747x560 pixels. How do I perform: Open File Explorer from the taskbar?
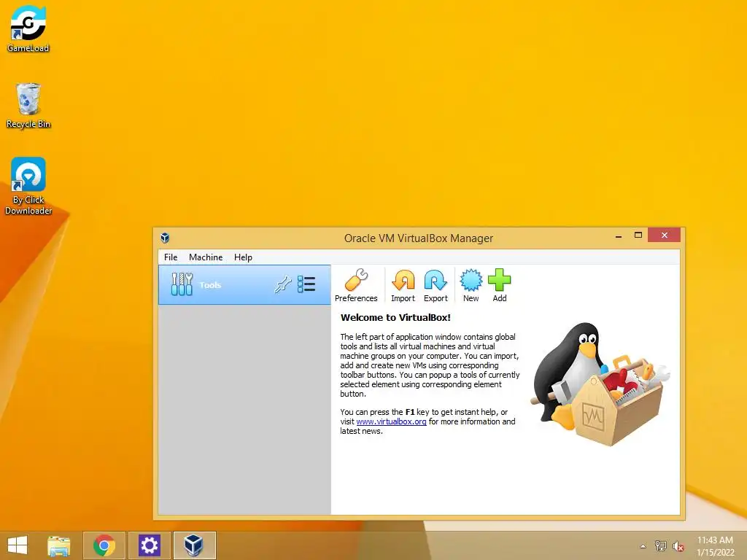59,545
